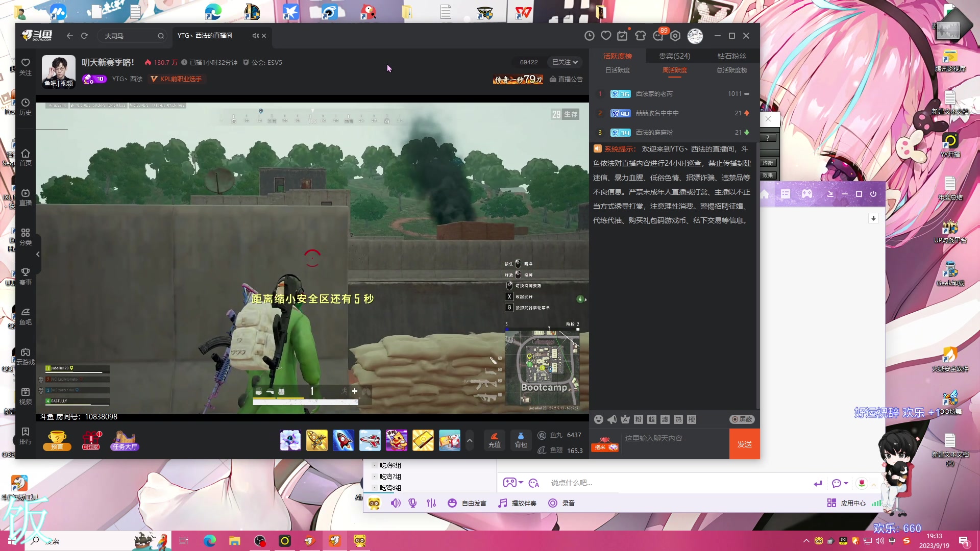This screenshot has width=980, height=551.
Task: Select 日活跃度 sub-tab
Action: 618,70
